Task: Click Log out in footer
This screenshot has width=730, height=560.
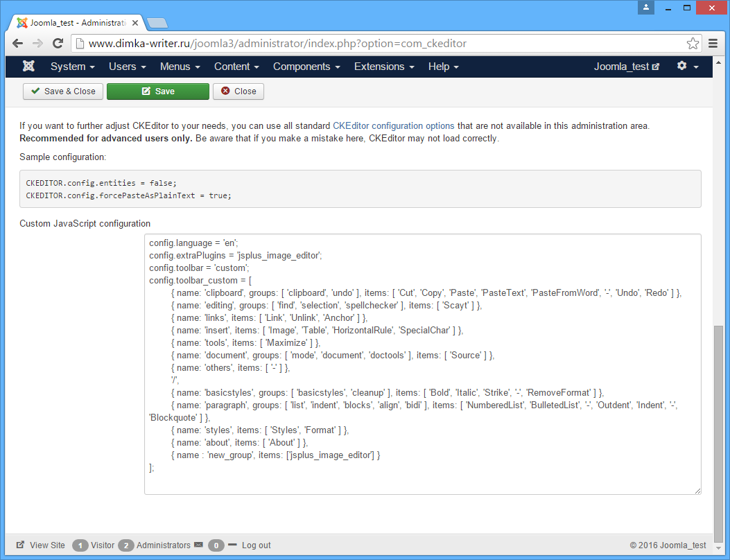Action: tap(256, 545)
